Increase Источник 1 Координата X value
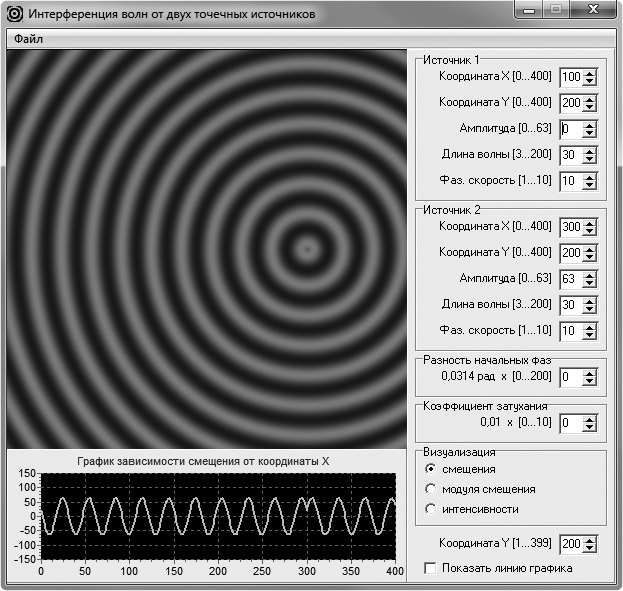The image size is (623, 591). click(590, 73)
